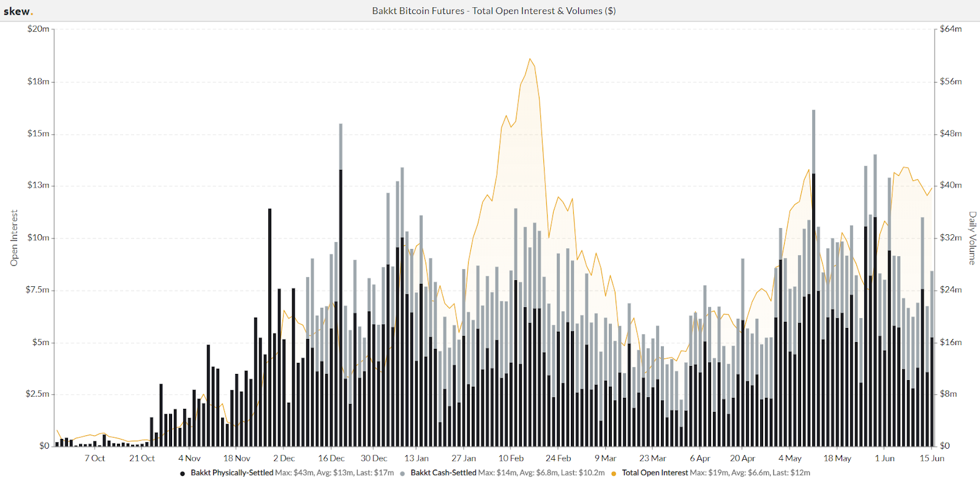Click the $10m left axis label
This screenshot has height=480, width=980.
point(38,238)
